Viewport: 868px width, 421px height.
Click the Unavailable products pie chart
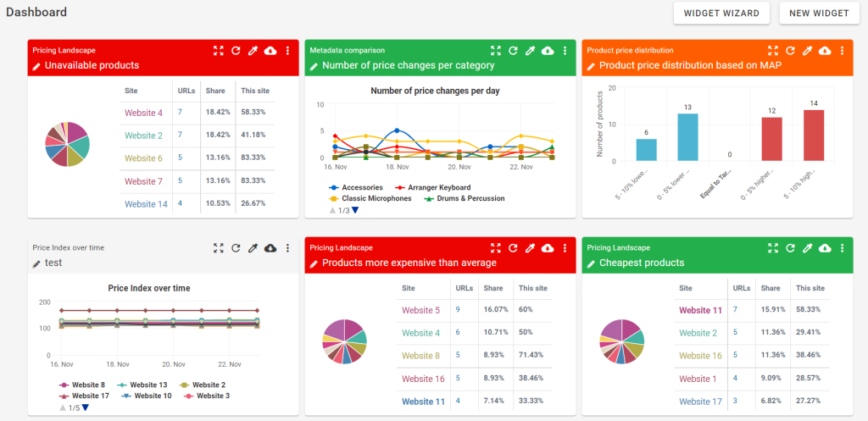(x=67, y=142)
